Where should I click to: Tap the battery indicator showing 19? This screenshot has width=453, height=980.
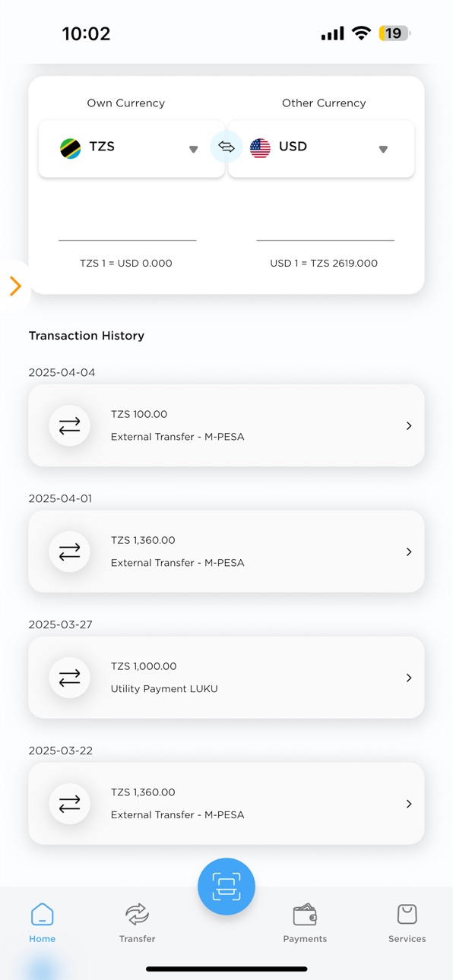[394, 33]
